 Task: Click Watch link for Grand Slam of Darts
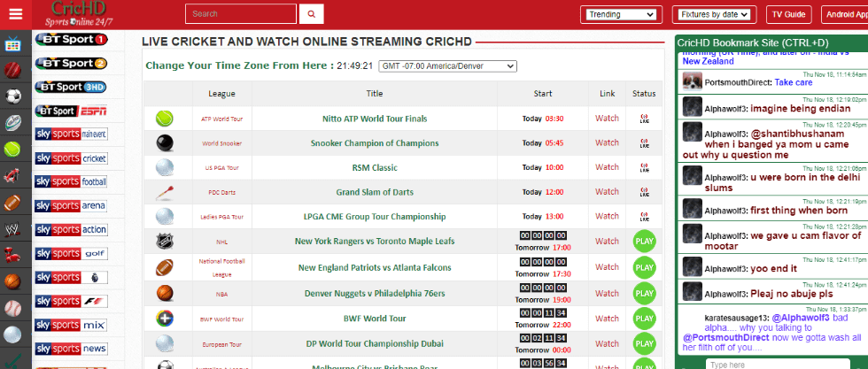[607, 191]
